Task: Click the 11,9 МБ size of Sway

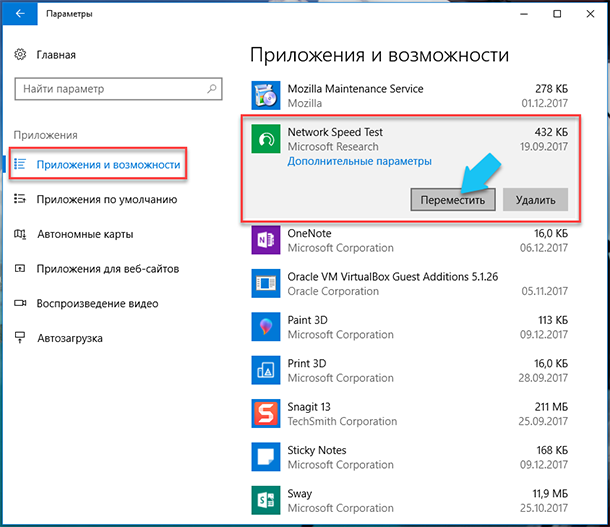Action: (x=550, y=494)
